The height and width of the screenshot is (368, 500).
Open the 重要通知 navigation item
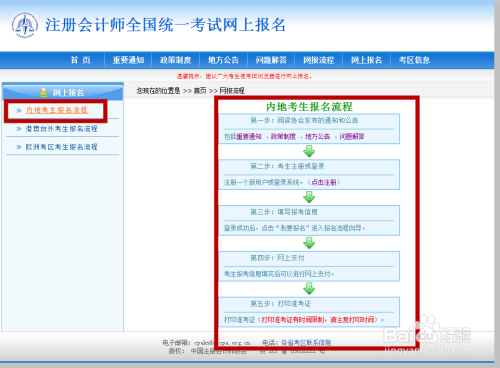128,60
